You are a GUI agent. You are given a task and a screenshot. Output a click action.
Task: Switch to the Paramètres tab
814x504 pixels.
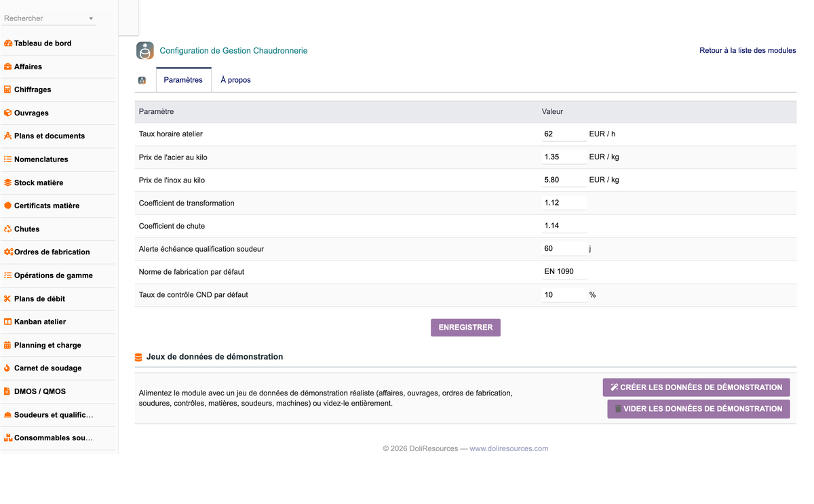pyautogui.click(x=183, y=80)
